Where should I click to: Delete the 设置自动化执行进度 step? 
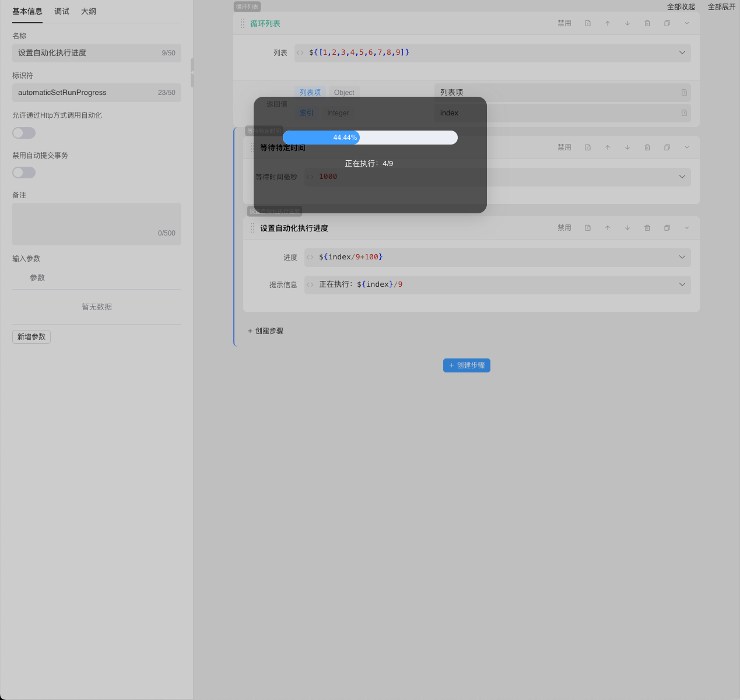click(x=647, y=228)
